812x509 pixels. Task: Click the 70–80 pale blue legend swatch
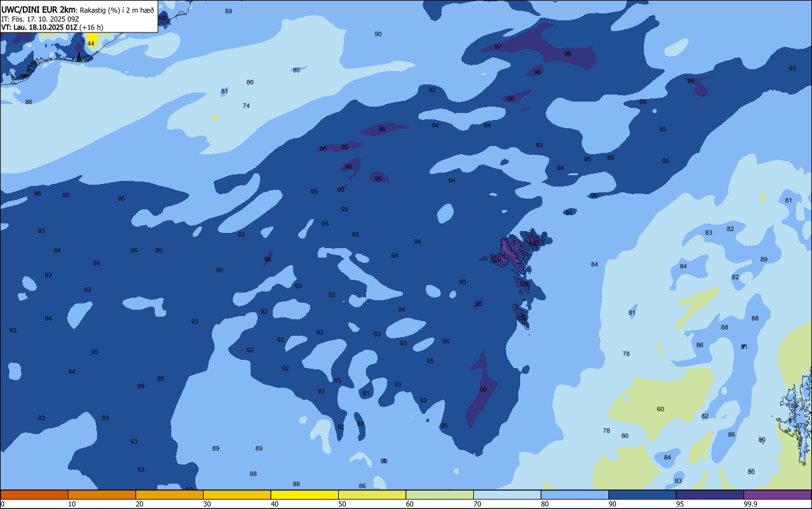tap(507, 494)
